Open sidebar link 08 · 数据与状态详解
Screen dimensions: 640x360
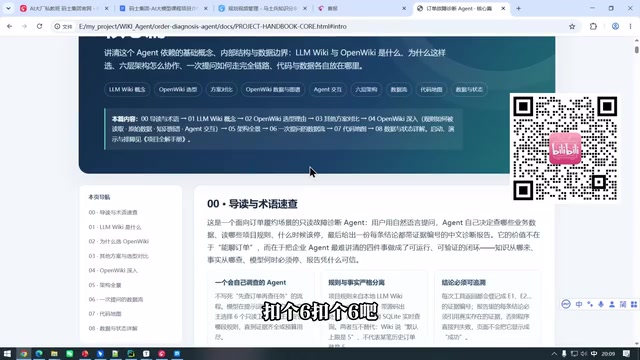click(113, 328)
